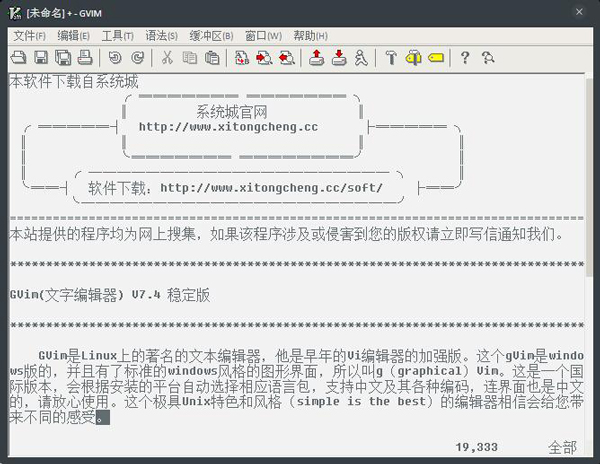Click the Cut scissors icon
Image resolution: width=600 pixels, height=464 pixels.
(167, 58)
